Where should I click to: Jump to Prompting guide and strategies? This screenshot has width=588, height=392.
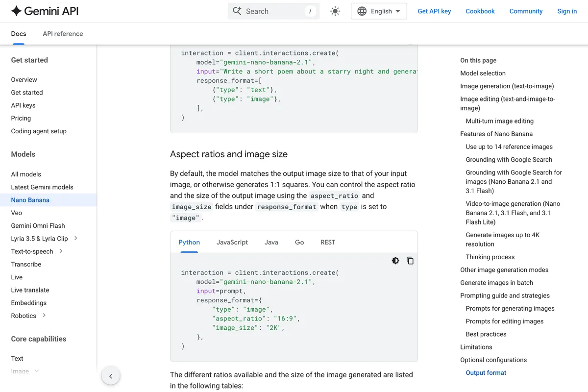pyautogui.click(x=505, y=295)
